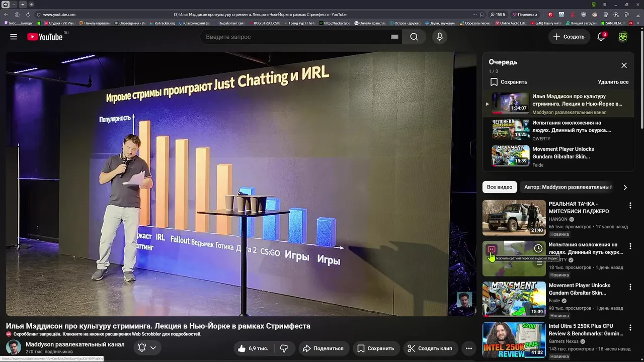Open address bar three-dot menu
Screen dimensions: 644x362
pos(473,15)
